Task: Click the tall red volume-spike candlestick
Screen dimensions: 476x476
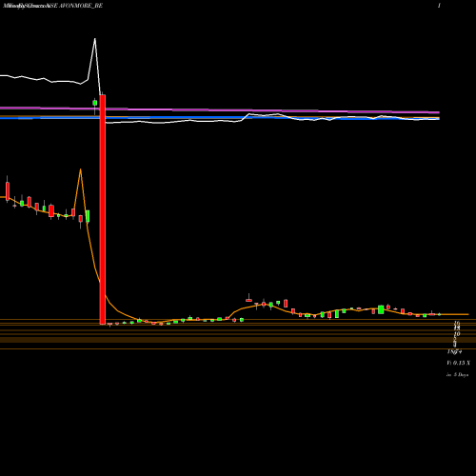Action: coord(103,209)
